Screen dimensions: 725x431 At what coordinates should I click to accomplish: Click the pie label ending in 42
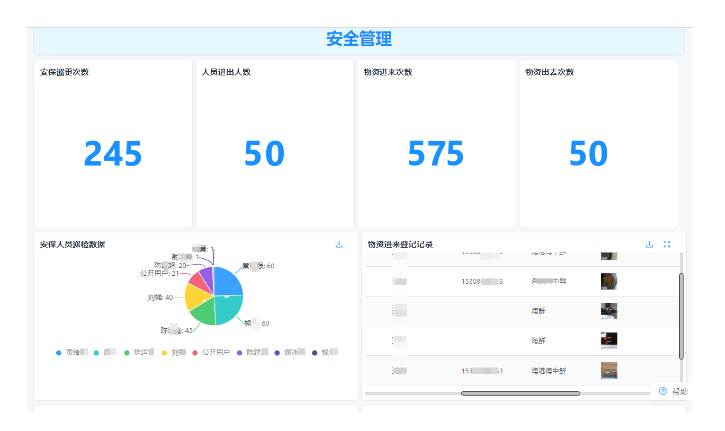(x=176, y=330)
